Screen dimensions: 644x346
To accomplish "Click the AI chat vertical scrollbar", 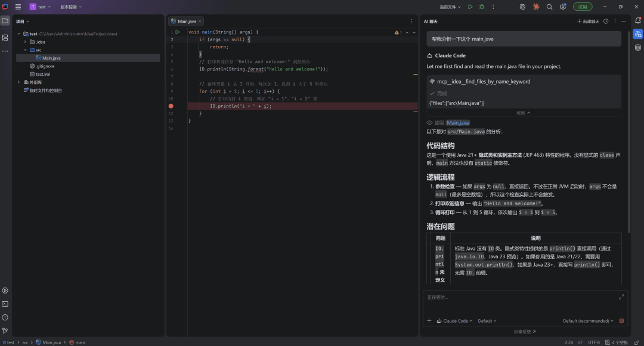I will tap(628, 131).
